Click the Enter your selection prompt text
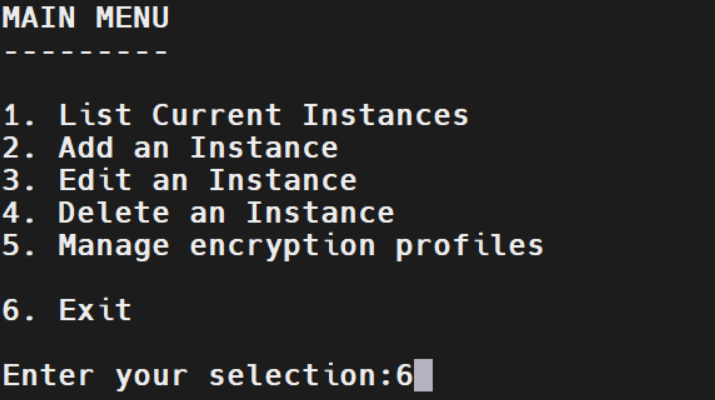Viewport: 715px width, 400px height. pyautogui.click(x=197, y=376)
